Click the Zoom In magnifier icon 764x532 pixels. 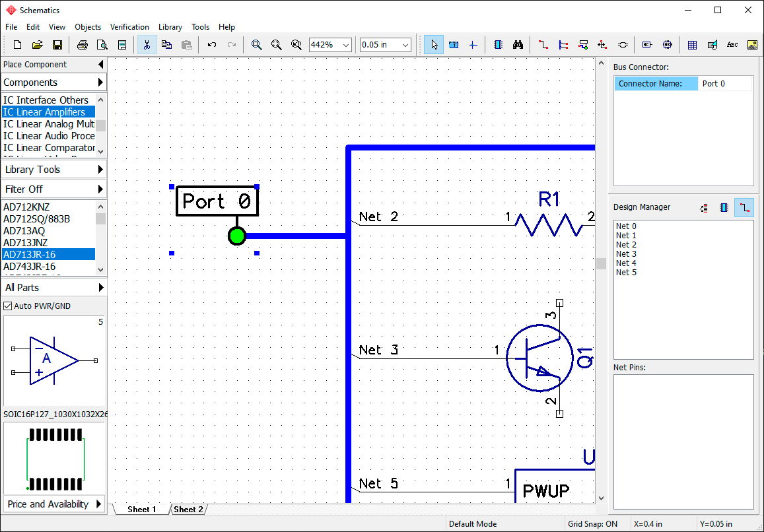coord(256,45)
